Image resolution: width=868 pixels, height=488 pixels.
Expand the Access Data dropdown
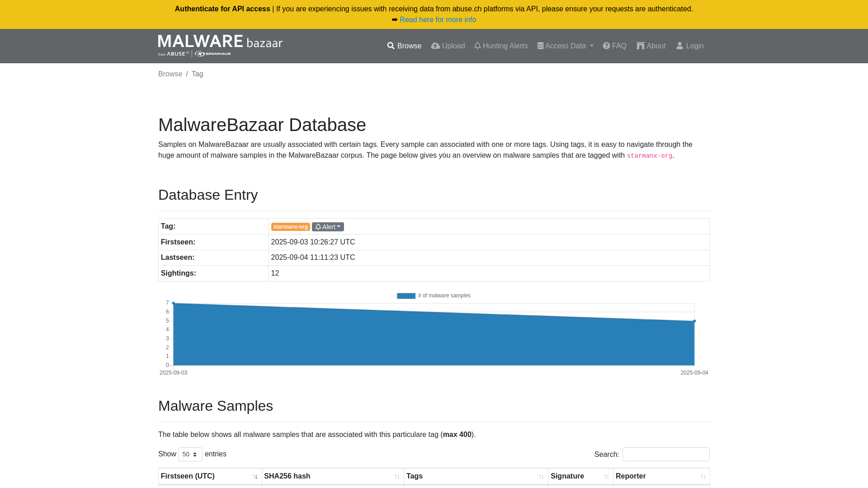565,46
